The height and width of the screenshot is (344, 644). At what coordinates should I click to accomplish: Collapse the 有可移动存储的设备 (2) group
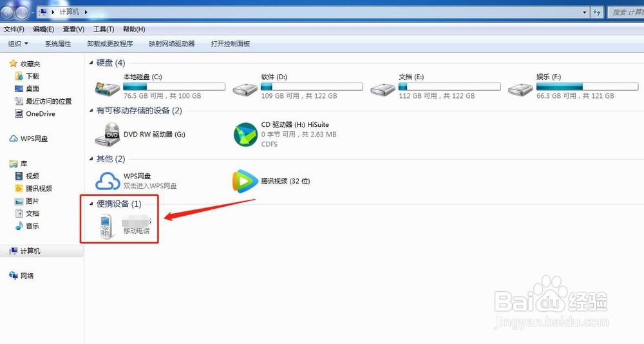(91, 111)
